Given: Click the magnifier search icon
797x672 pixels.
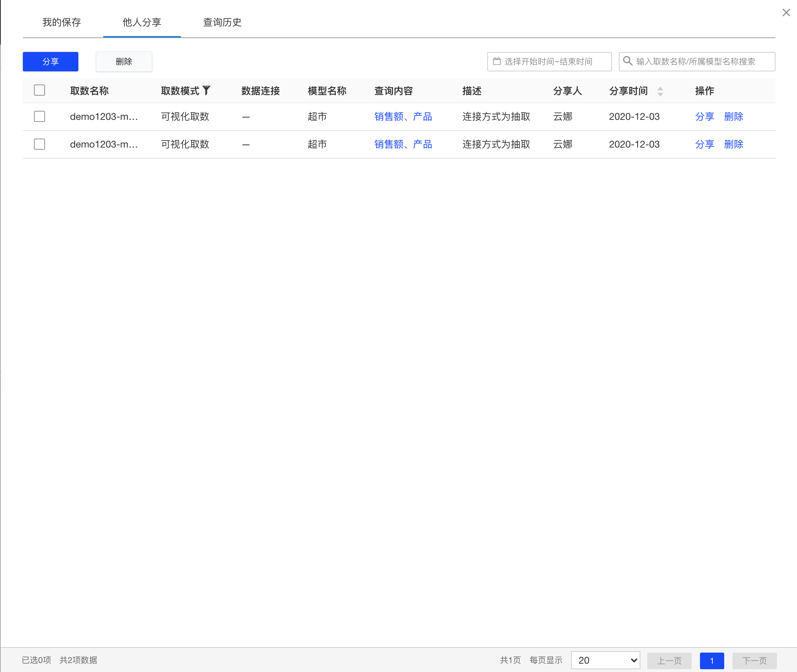Looking at the screenshot, I should [x=628, y=61].
